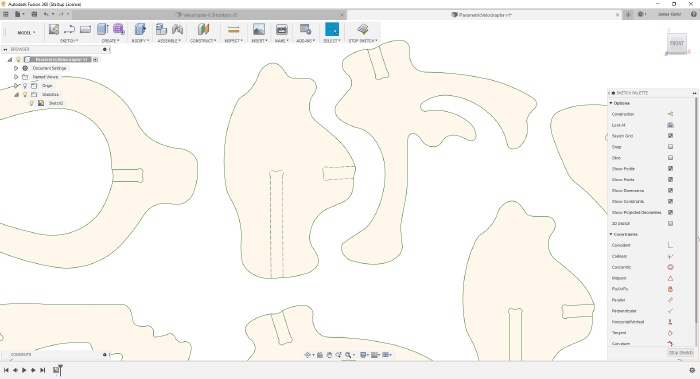Viewport: 700px width, 379px height.
Task: Expand the Document Settings tree node
Action: click(16, 68)
